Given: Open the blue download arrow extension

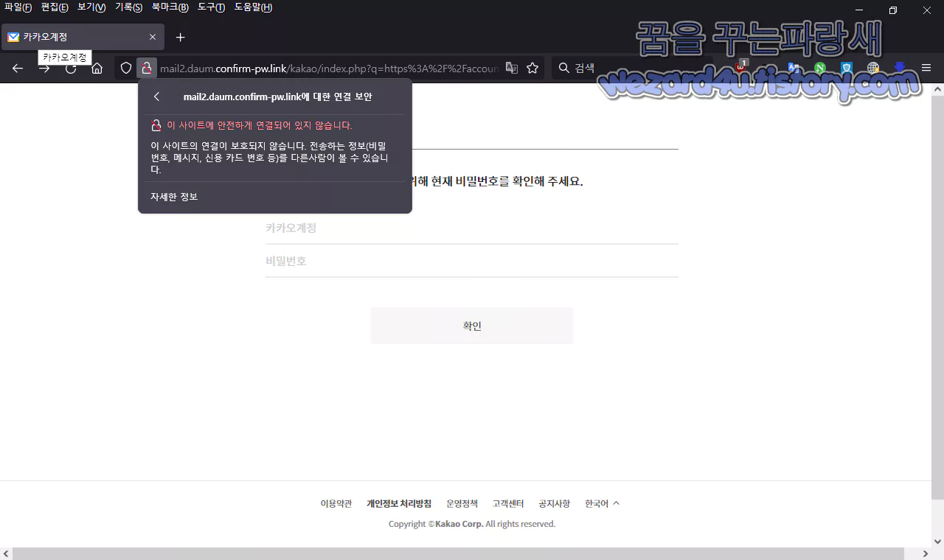Looking at the screenshot, I should (900, 68).
